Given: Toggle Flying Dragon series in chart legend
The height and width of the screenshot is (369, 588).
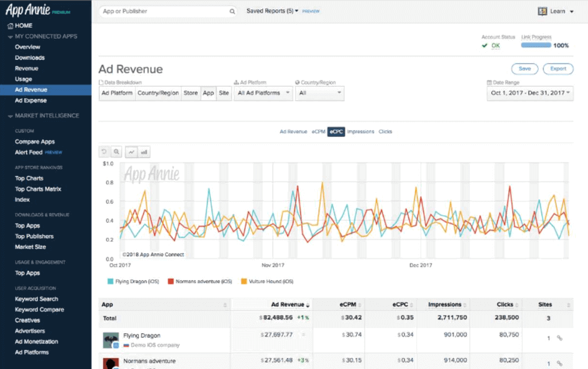Looking at the screenshot, I should (134, 281).
